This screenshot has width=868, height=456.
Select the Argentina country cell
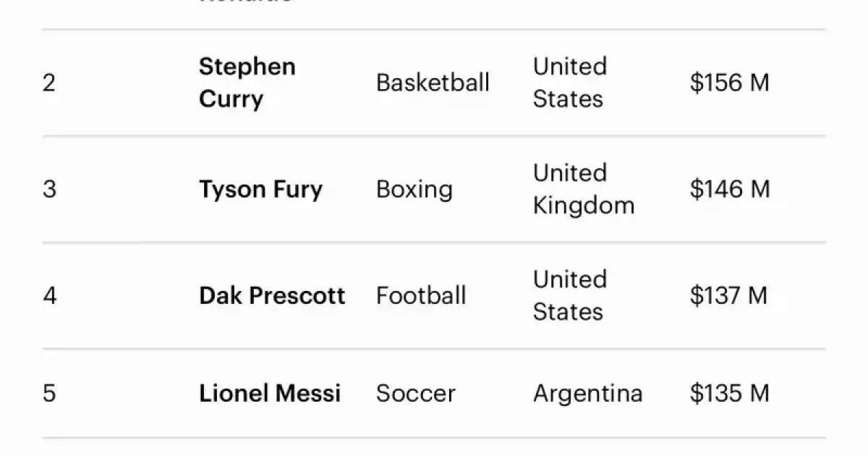(x=587, y=394)
